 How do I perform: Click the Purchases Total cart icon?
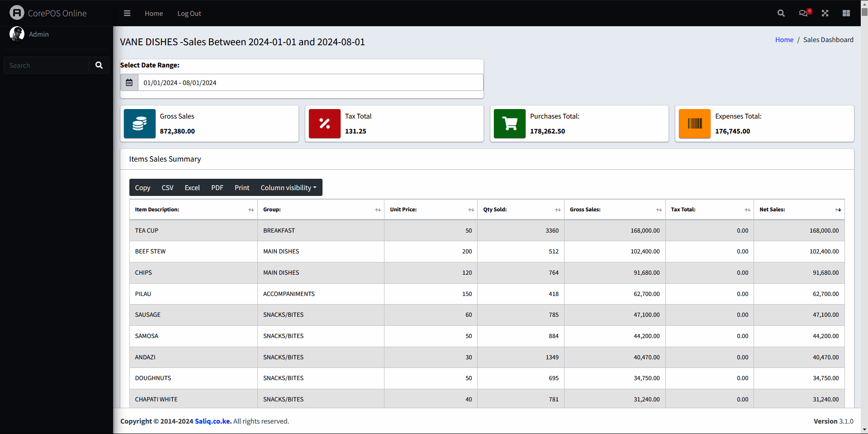point(510,124)
